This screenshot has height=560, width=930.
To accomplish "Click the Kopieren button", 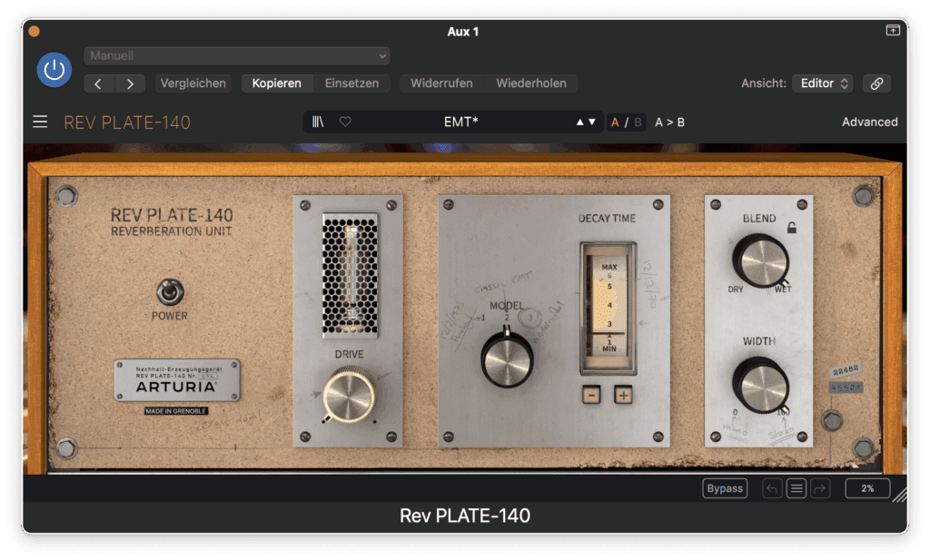I will 277,84.
